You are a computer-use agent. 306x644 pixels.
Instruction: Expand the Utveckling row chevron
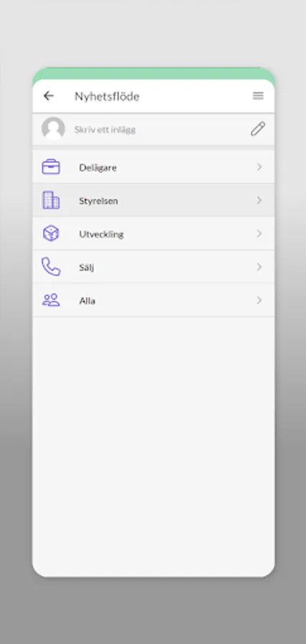pos(259,233)
